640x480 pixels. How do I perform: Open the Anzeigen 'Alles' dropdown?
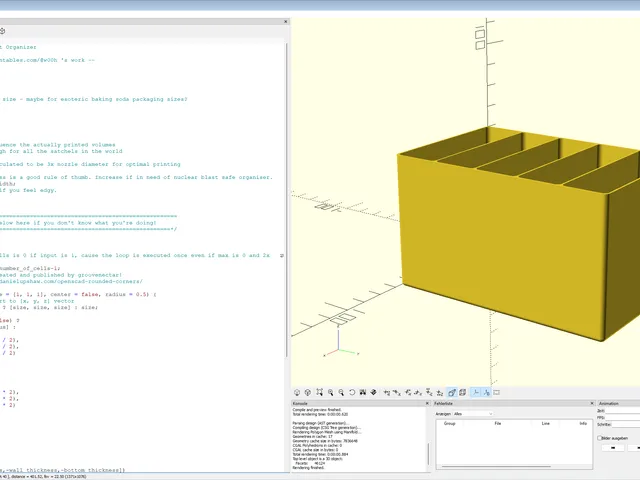tap(473, 414)
